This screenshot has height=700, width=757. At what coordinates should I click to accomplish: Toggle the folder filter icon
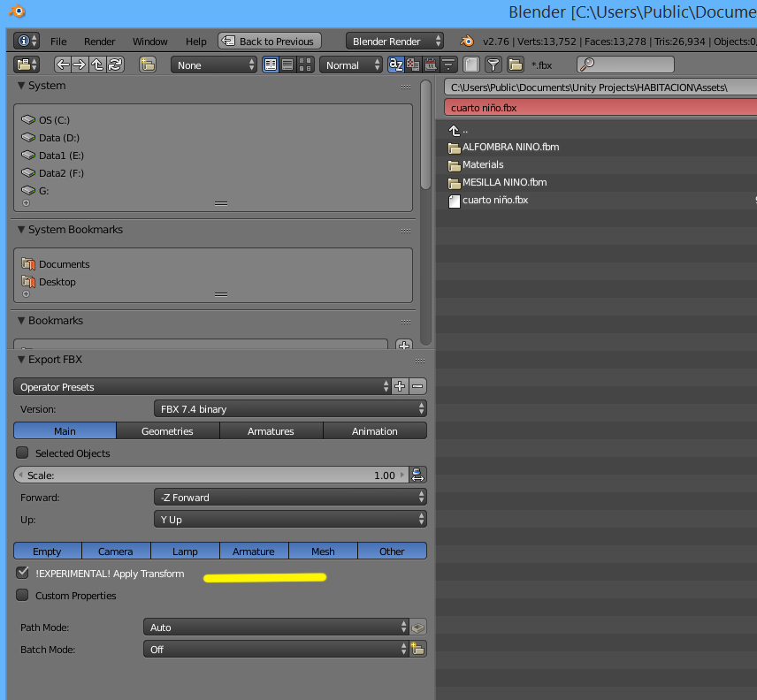516,65
